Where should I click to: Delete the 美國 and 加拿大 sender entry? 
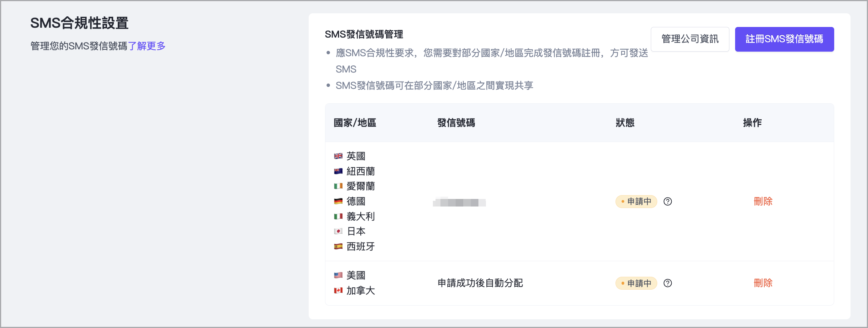[x=763, y=283]
